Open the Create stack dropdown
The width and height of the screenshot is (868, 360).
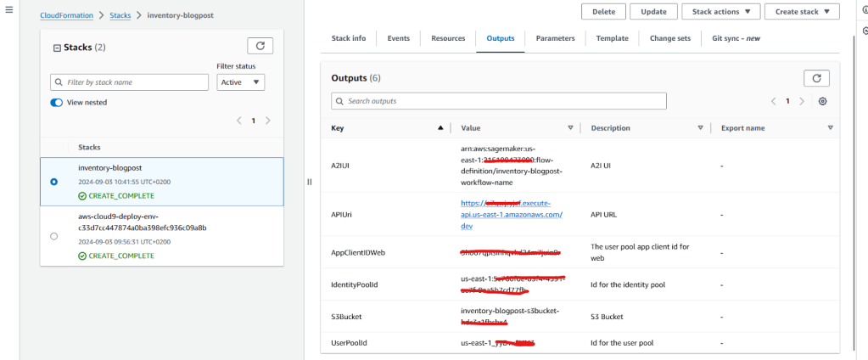[x=801, y=12]
